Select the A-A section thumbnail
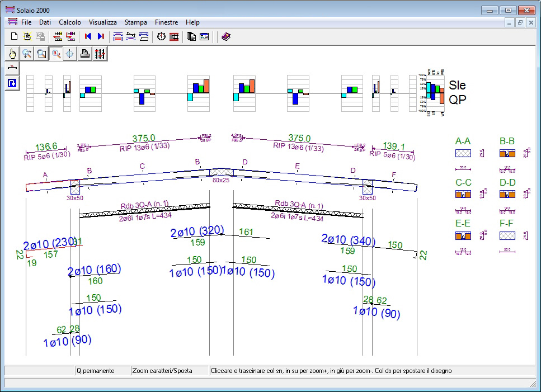 [463, 153]
